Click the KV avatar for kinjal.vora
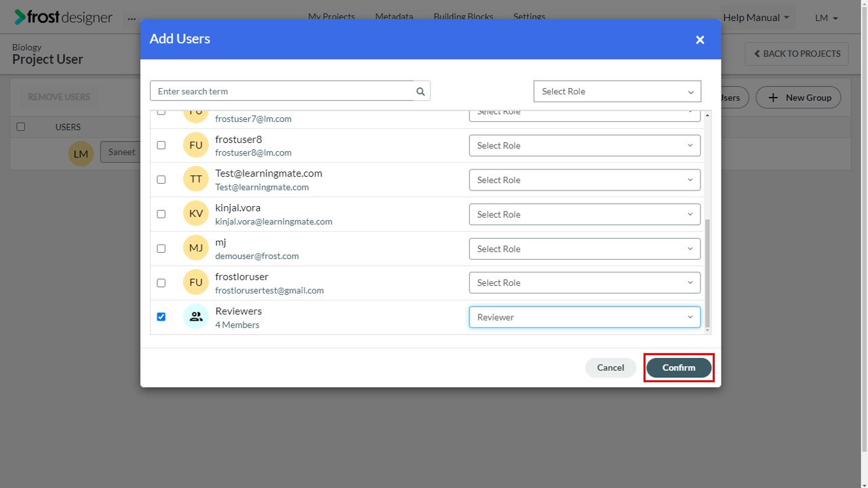868x488 pixels. click(196, 213)
